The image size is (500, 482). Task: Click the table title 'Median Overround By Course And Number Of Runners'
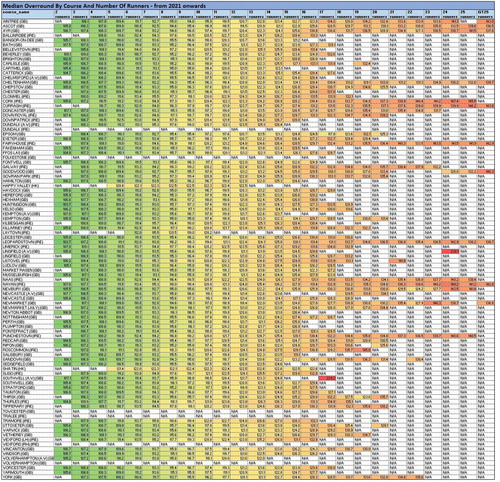click(x=104, y=6)
